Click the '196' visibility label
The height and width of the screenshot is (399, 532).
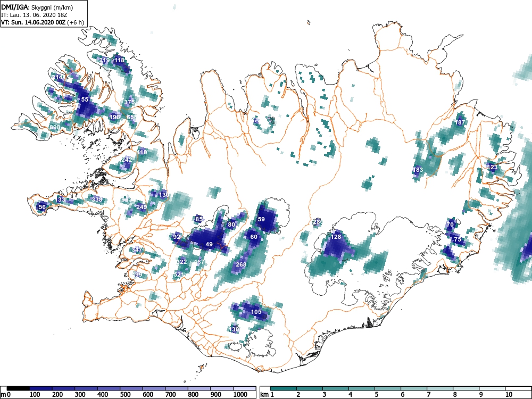[x=115, y=117]
